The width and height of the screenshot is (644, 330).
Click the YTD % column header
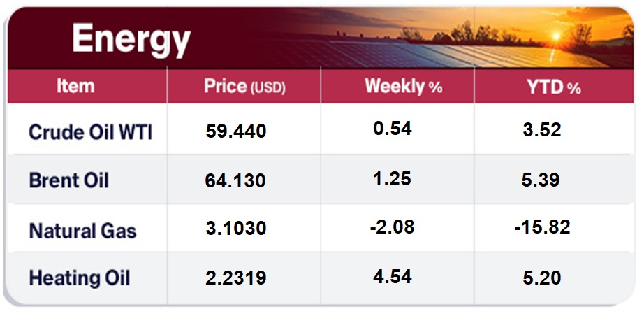555,87
